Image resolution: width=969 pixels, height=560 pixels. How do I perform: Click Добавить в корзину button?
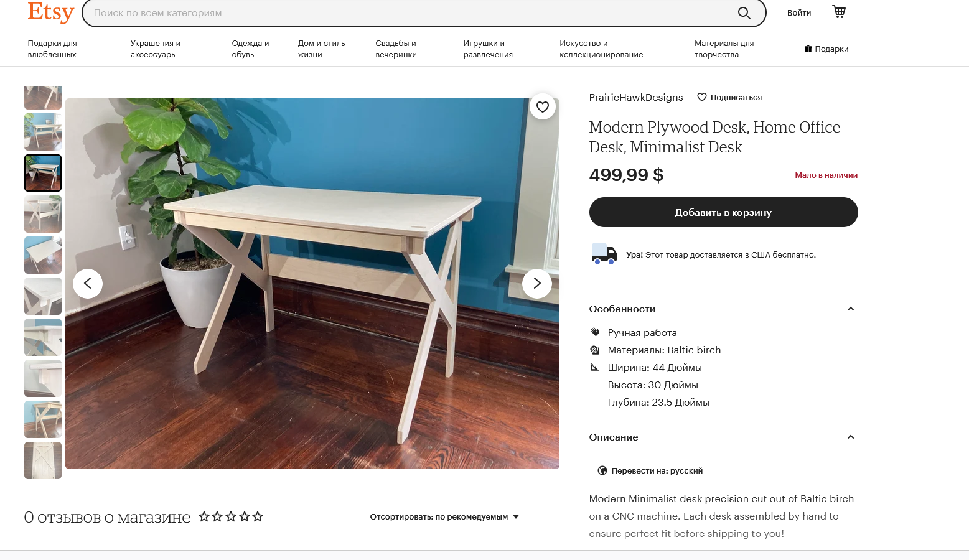(723, 212)
